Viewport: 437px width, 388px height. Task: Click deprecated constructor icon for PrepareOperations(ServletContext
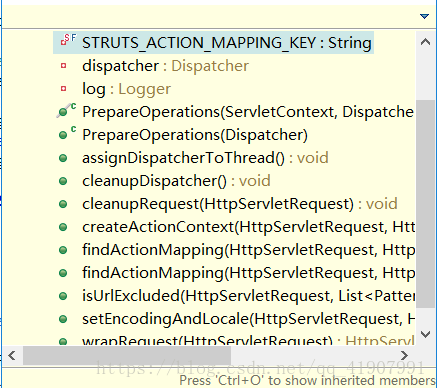(x=66, y=111)
